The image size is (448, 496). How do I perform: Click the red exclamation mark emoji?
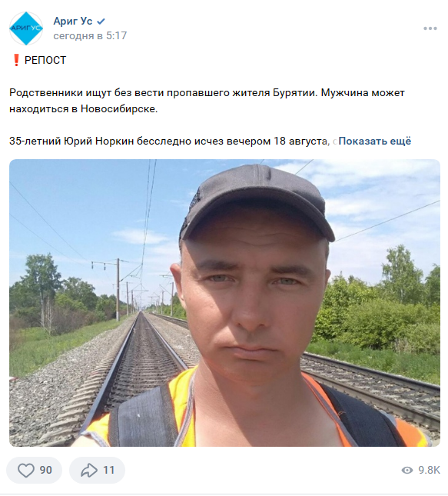(x=16, y=60)
